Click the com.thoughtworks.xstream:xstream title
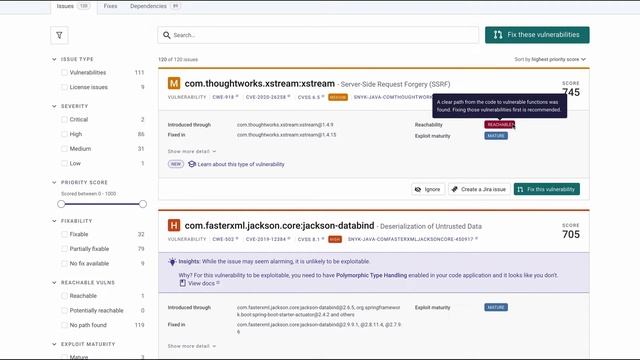Image resolution: width=640 pixels, height=360 pixels. pyautogui.click(x=260, y=84)
